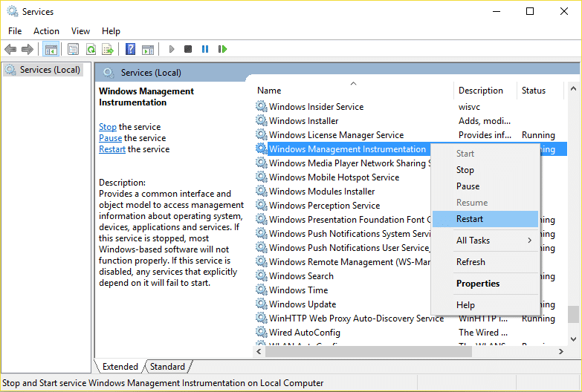Sort by Status column header
The width and height of the screenshot is (582, 392).
(534, 91)
